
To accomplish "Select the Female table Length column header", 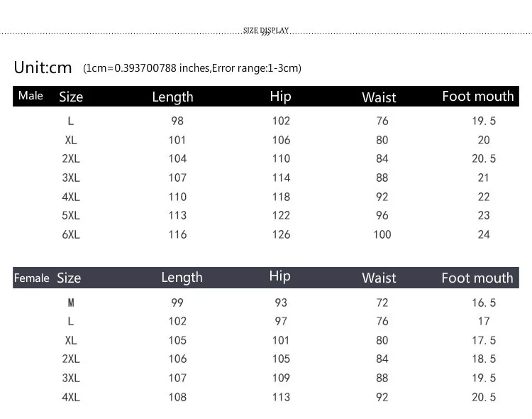I will pos(182,277).
